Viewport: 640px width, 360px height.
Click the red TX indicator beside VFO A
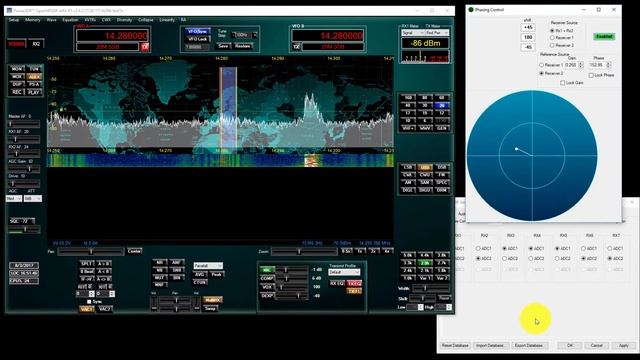click(x=144, y=47)
